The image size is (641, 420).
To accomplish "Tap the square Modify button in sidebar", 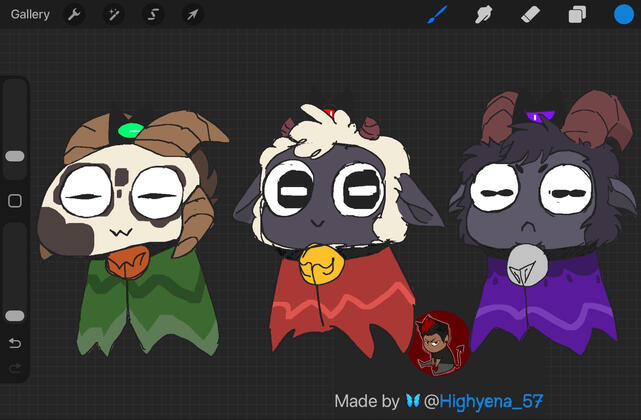I will tap(15, 201).
